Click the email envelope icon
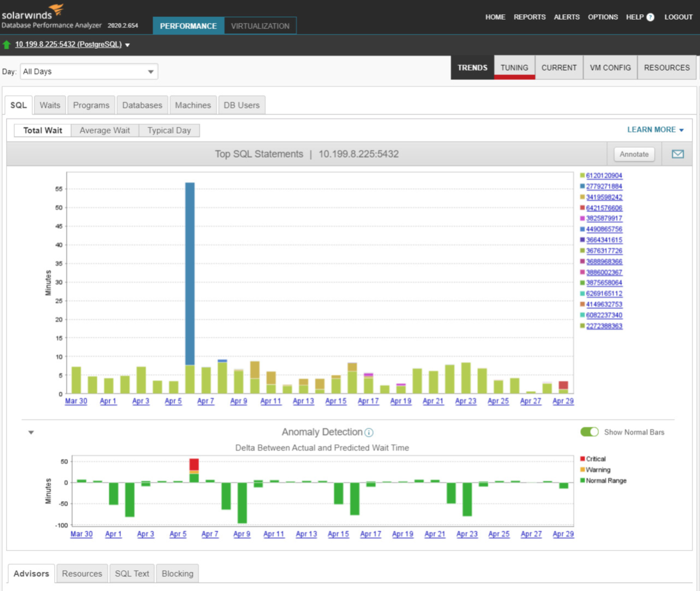The image size is (700, 591). coord(678,154)
